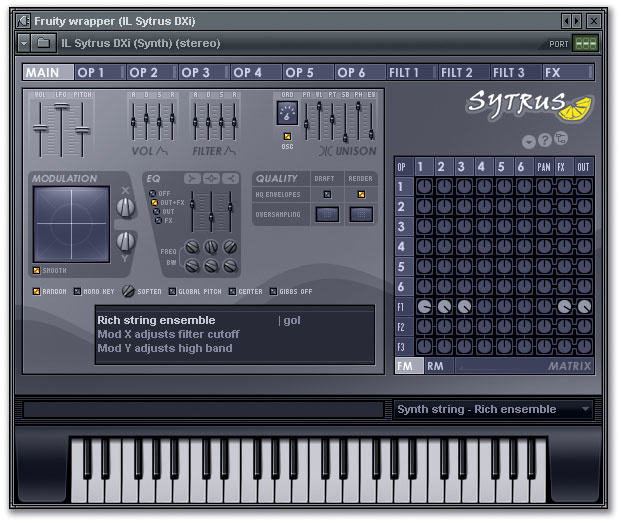This screenshot has width=621, height=523.
Task: Open the FILT 1 tab
Action: point(412,72)
